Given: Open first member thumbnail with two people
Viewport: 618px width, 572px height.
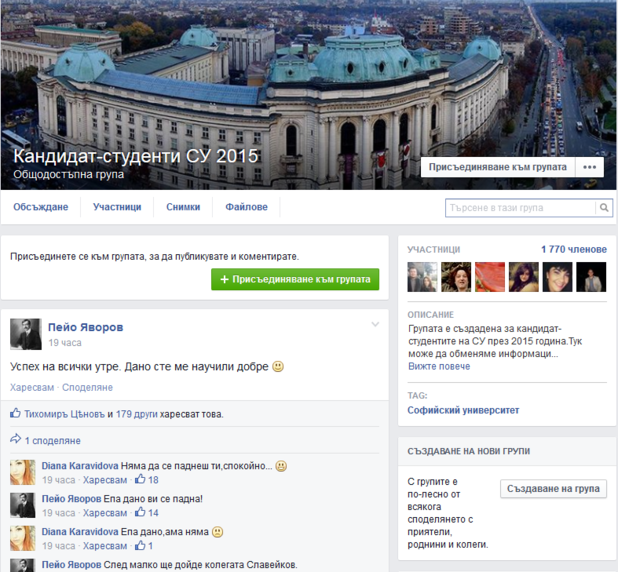Looking at the screenshot, I should click(422, 277).
